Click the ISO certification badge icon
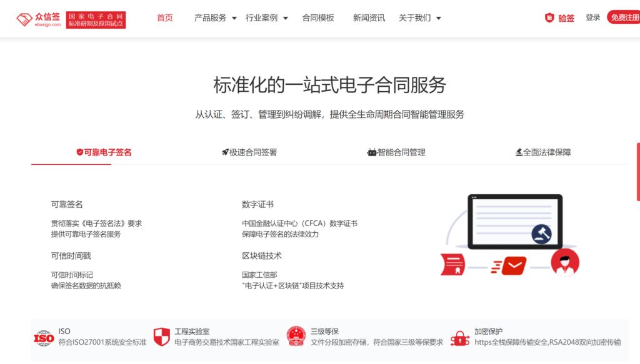This screenshot has height=364, width=640. click(45, 337)
